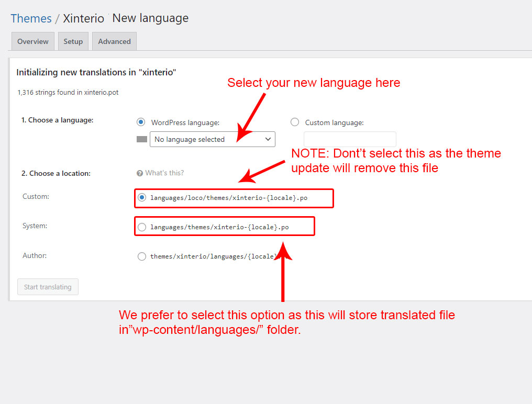Click the "WordPress language:" label text

[x=185, y=122]
